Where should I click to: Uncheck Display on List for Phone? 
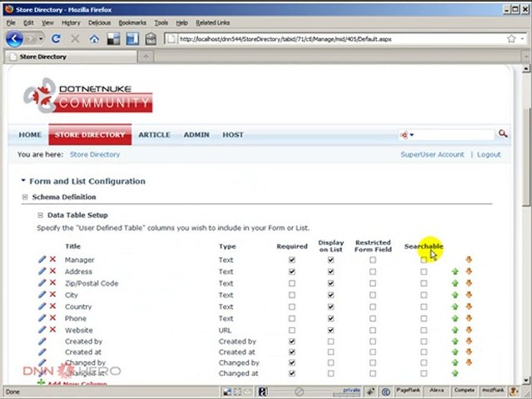(331, 318)
